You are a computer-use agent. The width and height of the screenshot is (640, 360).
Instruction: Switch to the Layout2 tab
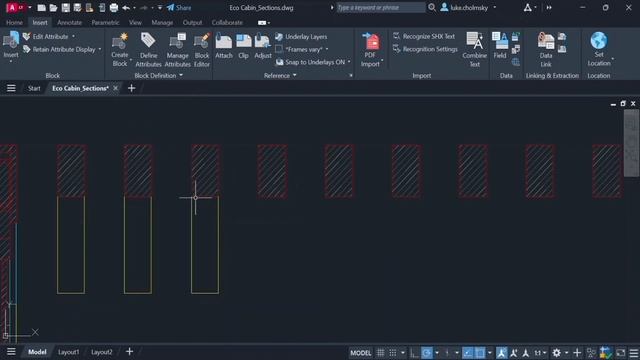(102, 352)
